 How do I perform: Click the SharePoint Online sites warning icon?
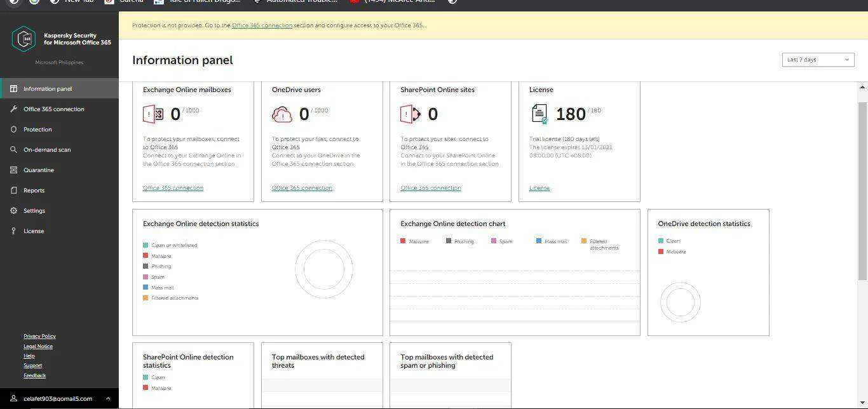click(x=410, y=114)
